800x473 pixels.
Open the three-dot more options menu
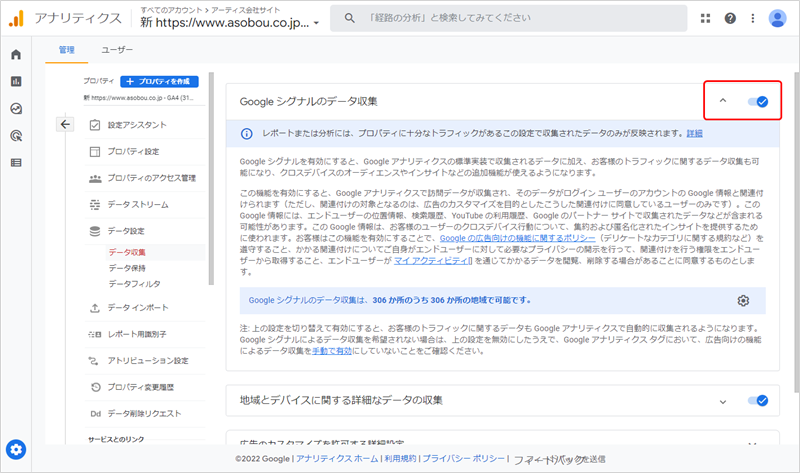click(753, 18)
